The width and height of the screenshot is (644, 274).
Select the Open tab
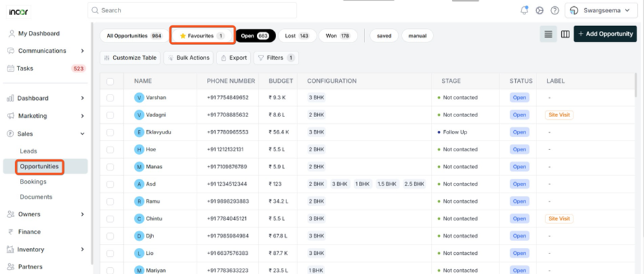(x=255, y=36)
